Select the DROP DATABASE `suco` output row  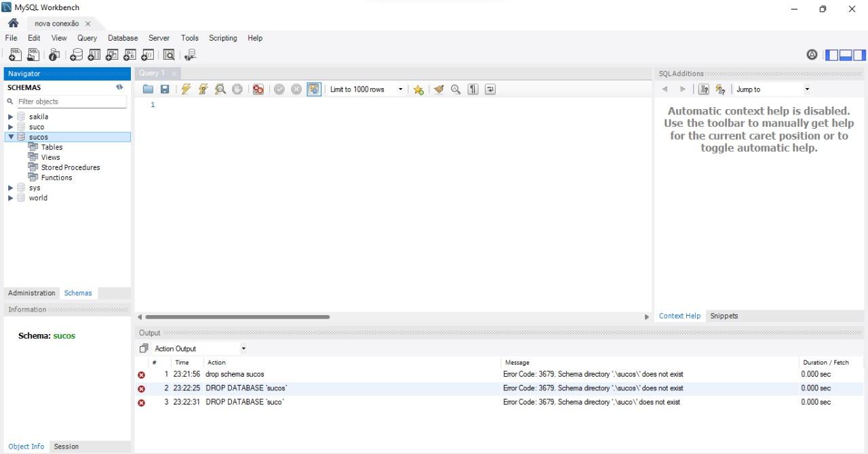pyautogui.click(x=500, y=402)
